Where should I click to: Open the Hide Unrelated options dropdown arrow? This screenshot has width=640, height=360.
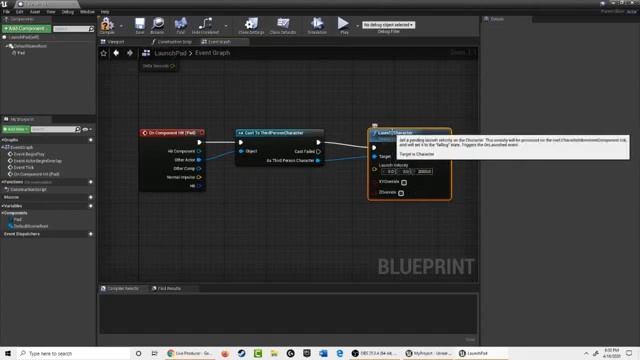pos(226,26)
